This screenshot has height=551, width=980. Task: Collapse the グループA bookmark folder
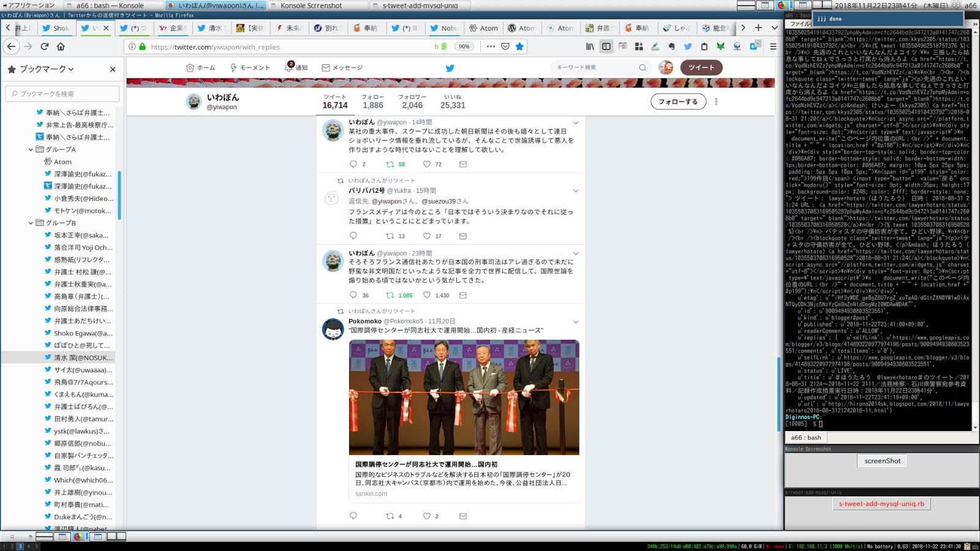31,149
